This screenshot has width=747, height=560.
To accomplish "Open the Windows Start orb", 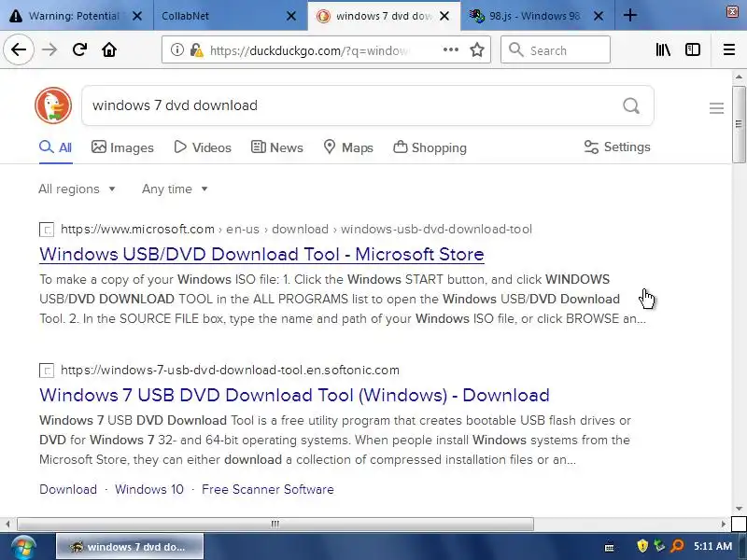I will coord(22,547).
